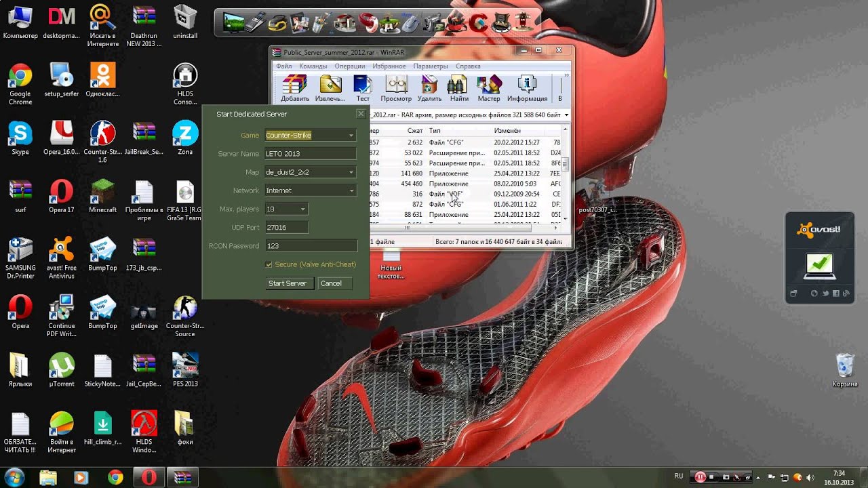868x488 pixels.
Task: Select the Opera 17 desktop icon
Action: [x=61, y=197]
